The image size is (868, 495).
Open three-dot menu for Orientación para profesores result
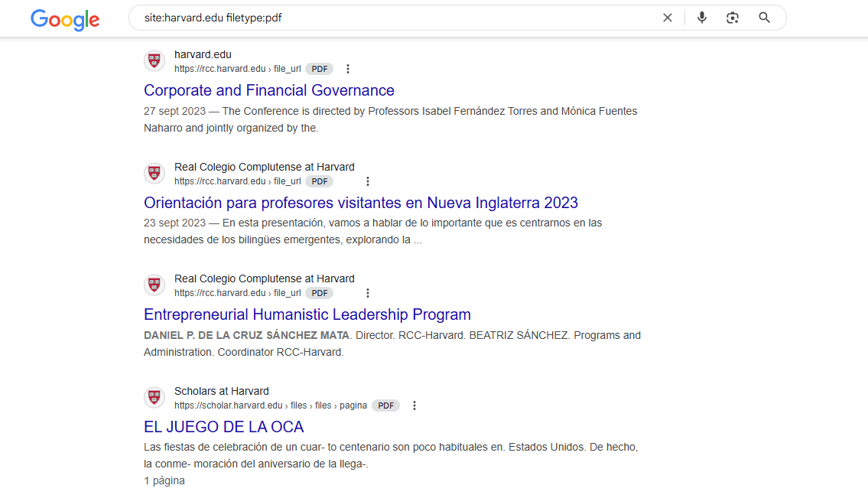[368, 181]
